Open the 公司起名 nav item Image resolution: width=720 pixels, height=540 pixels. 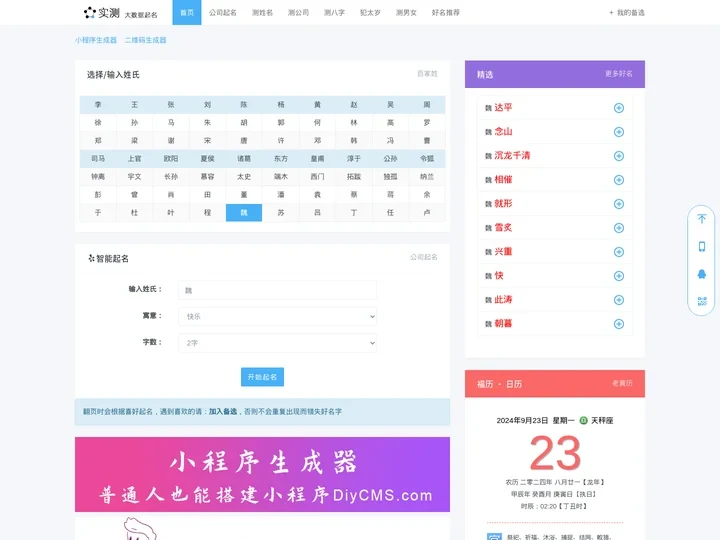223,12
